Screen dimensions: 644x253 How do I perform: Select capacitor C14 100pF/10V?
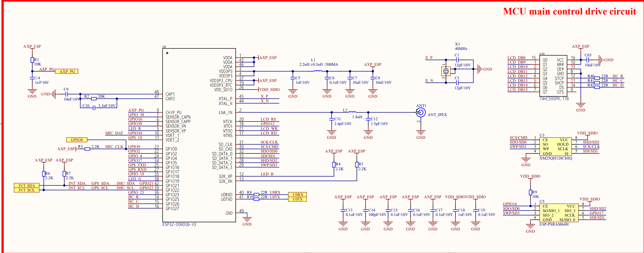tap(366, 210)
